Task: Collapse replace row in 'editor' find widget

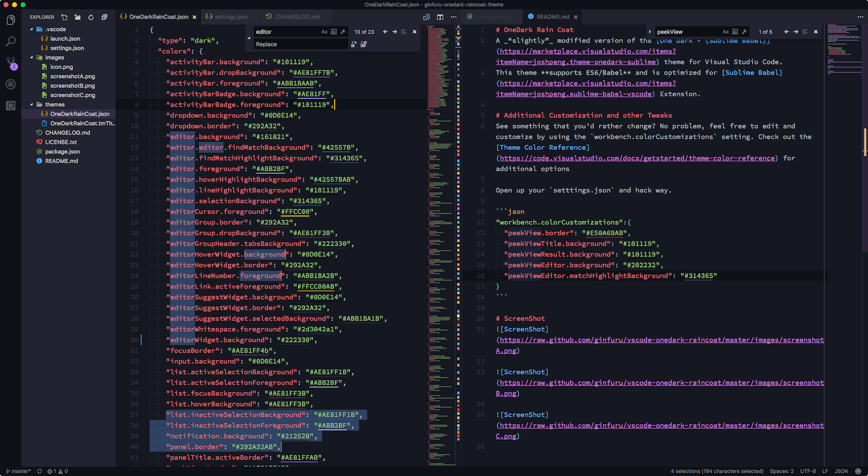Action: 249,38
